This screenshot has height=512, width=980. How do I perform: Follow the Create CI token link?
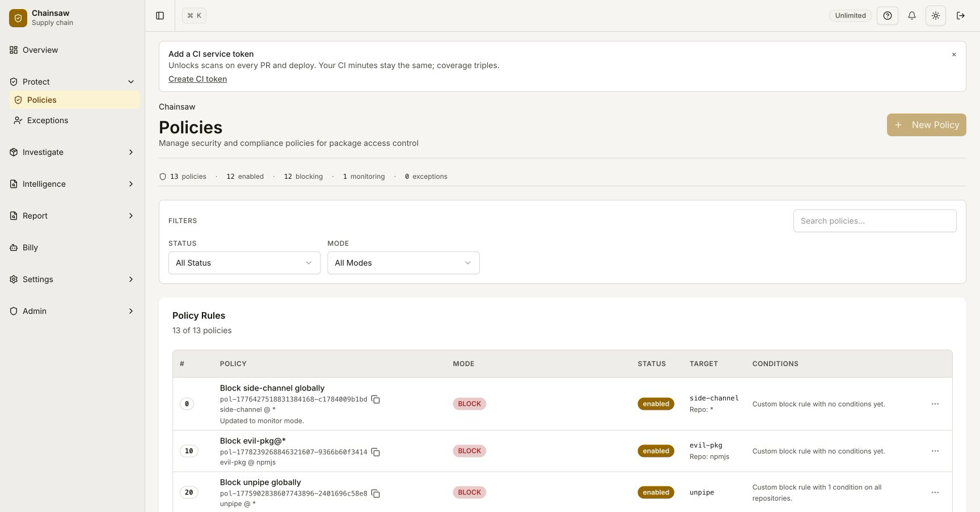tap(197, 79)
